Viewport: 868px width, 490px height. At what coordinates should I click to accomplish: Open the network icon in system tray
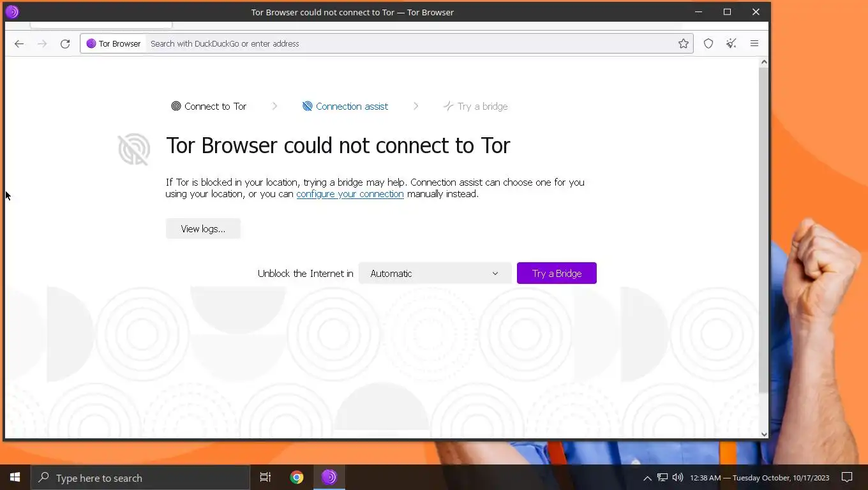click(662, 477)
